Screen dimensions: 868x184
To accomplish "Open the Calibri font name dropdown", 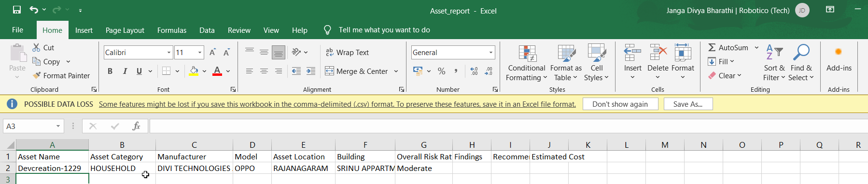I will point(169,52).
